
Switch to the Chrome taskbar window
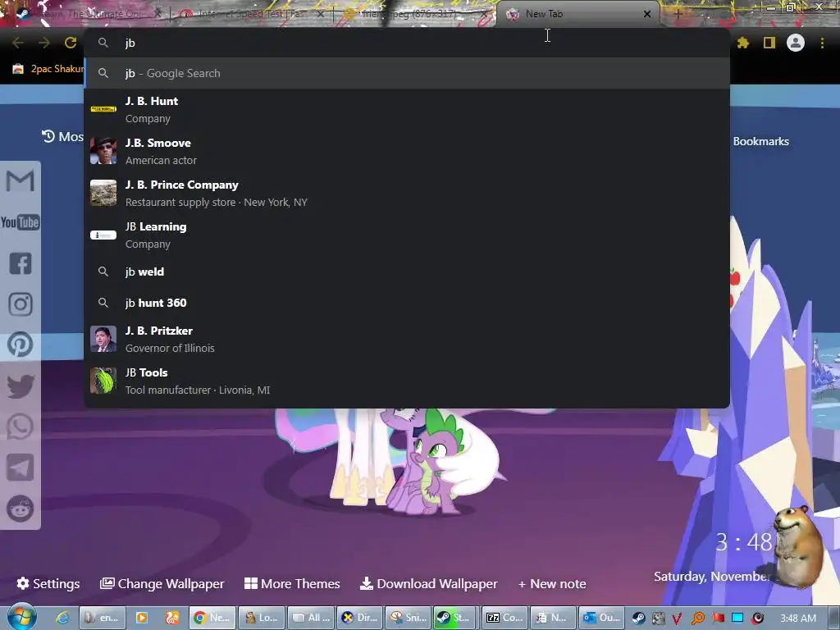[214, 618]
